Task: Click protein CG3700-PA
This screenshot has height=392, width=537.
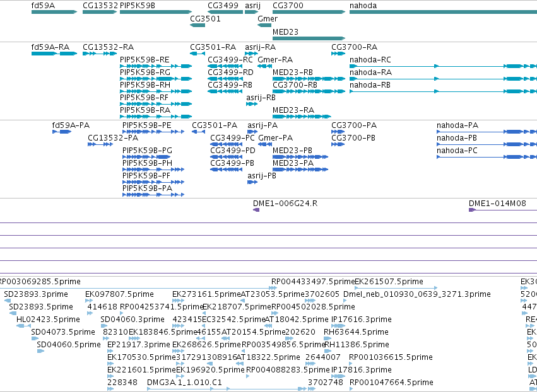Action: [x=338, y=132]
